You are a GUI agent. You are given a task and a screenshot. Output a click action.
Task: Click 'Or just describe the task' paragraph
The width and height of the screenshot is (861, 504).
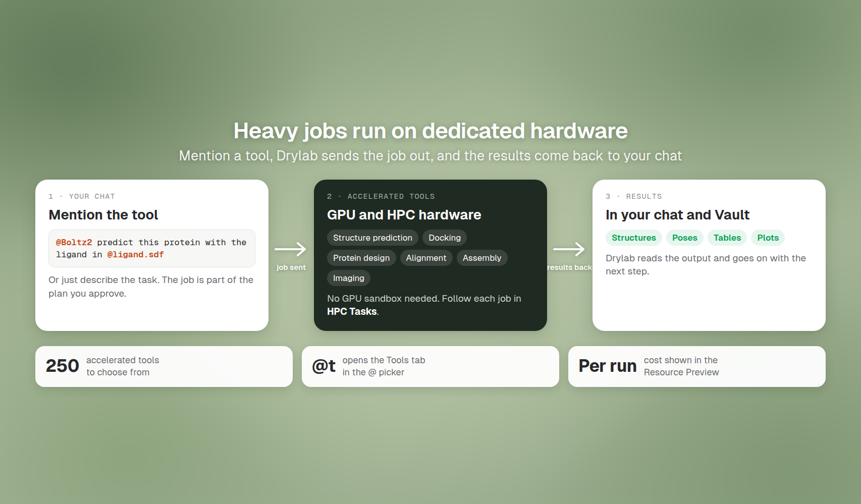151,287
